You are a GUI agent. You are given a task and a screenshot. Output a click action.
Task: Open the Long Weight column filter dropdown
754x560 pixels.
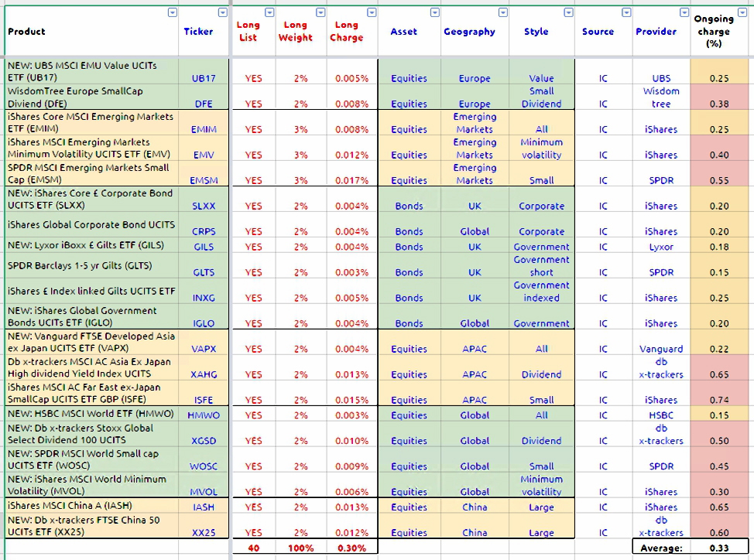[x=320, y=13]
